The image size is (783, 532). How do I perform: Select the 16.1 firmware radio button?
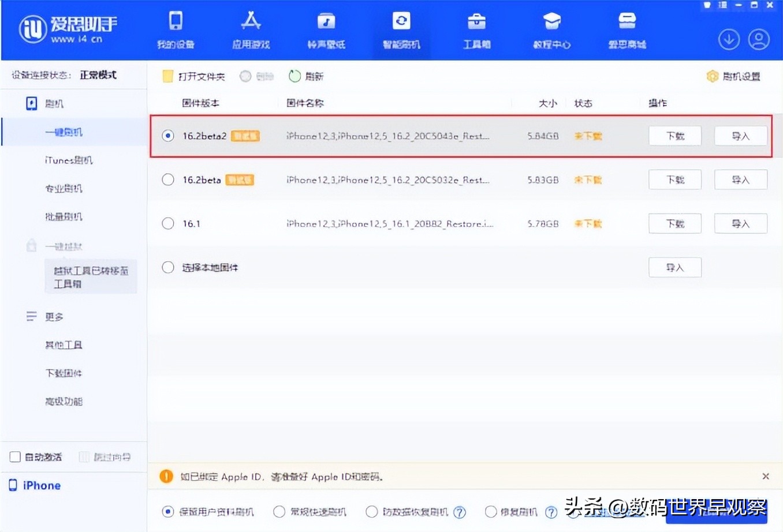pos(167,223)
